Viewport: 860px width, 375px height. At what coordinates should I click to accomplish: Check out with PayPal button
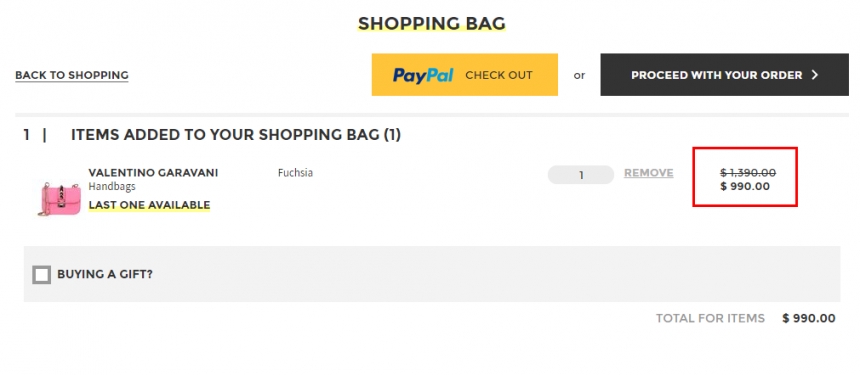pos(465,75)
